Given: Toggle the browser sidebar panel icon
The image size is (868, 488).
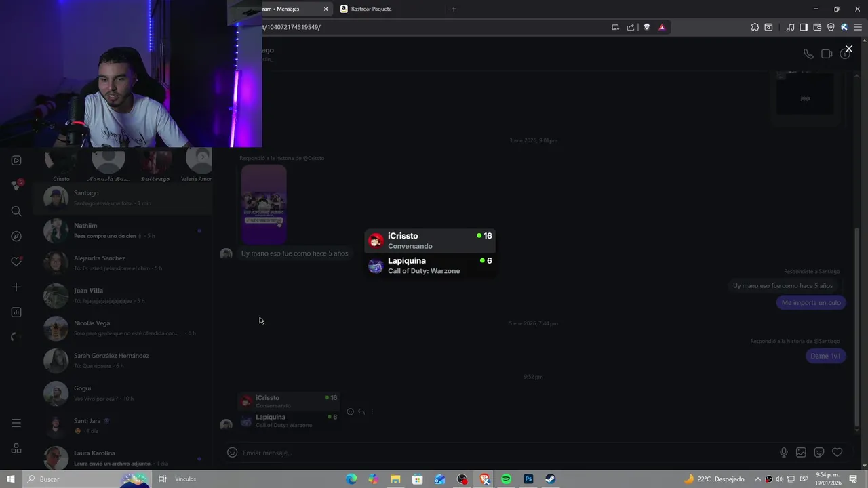Looking at the screenshot, I should click(x=804, y=27).
